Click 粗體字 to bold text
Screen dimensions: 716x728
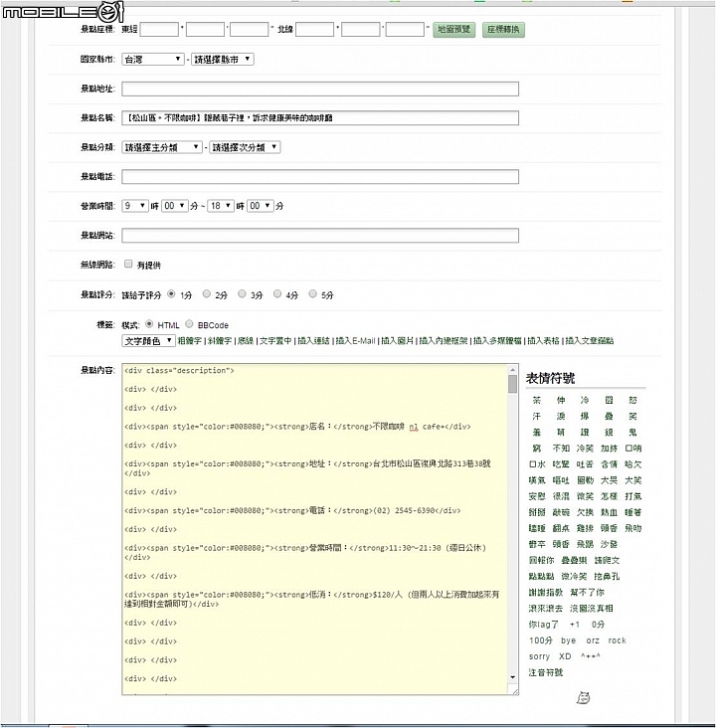190,341
